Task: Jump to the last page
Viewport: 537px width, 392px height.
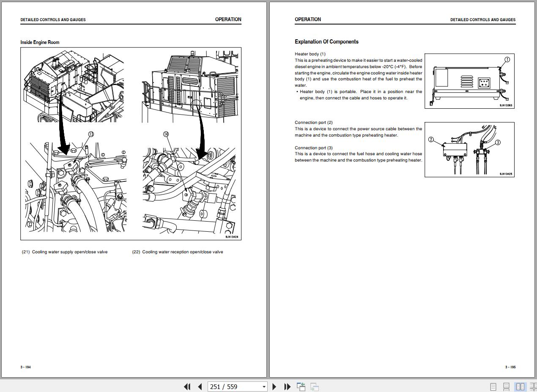Action: pos(287,387)
